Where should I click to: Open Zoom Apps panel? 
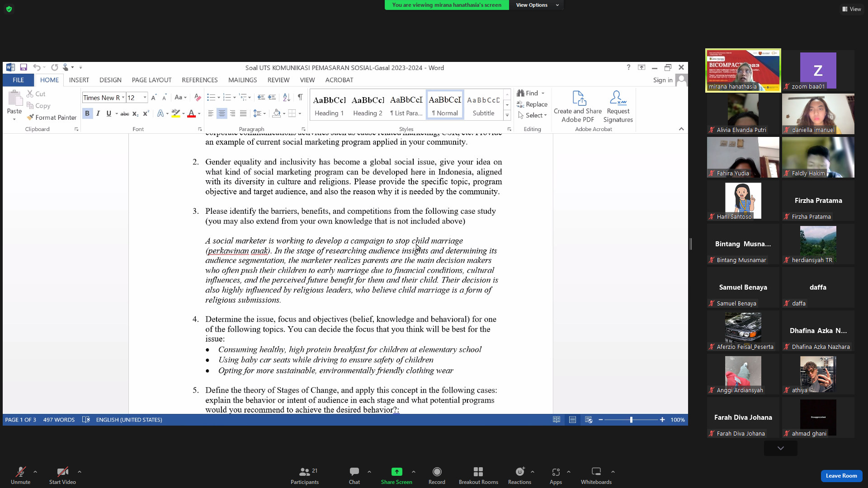pyautogui.click(x=556, y=475)
